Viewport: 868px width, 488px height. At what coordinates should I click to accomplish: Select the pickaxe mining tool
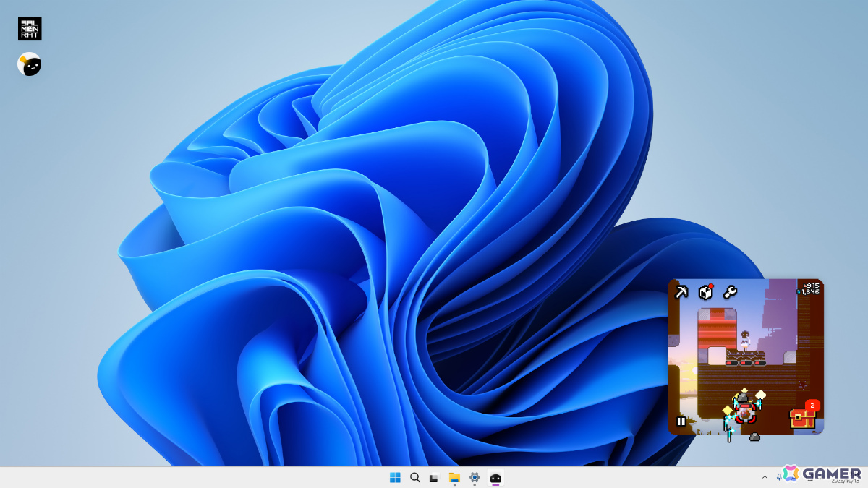(x=681, y=292)
